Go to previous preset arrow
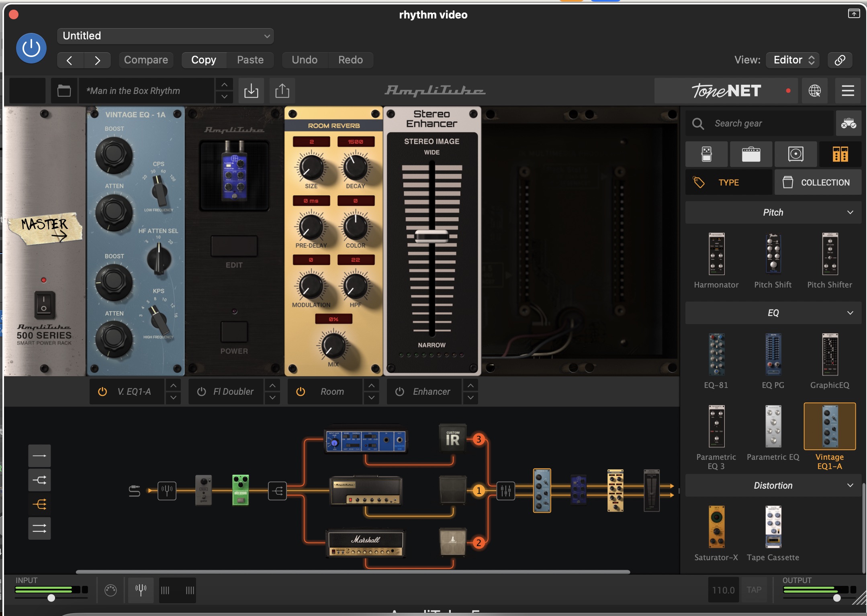 tap(70, 60)
